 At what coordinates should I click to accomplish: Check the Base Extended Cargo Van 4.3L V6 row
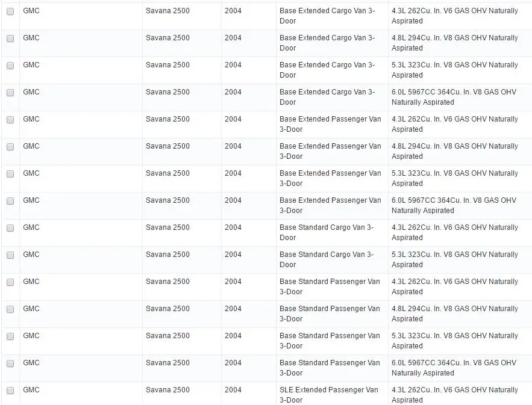tap(10, 11)
